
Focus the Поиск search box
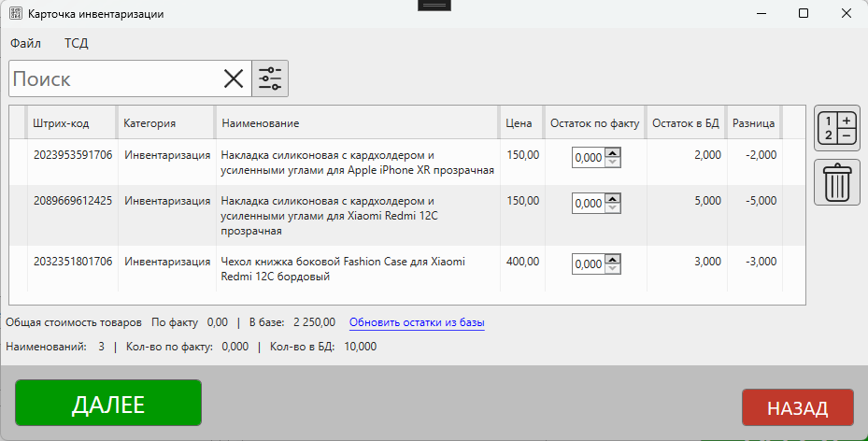112,79
